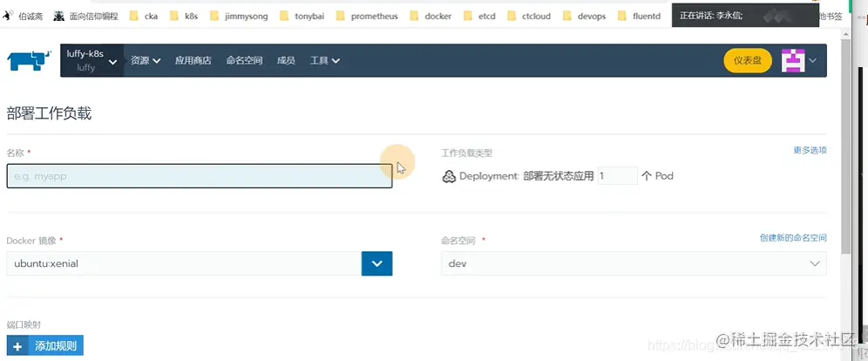
Task: Open the cka bookmark folder
Action: [x=144, y=16]
